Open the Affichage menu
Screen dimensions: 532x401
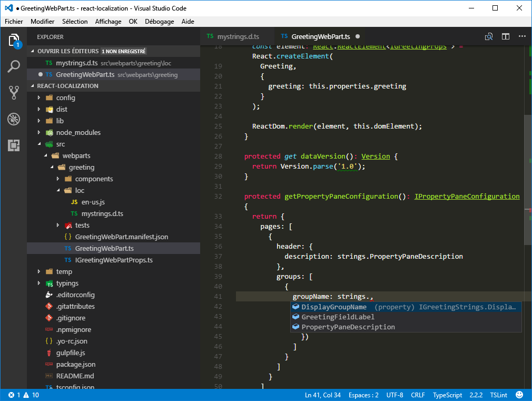(x=108, y=22)
